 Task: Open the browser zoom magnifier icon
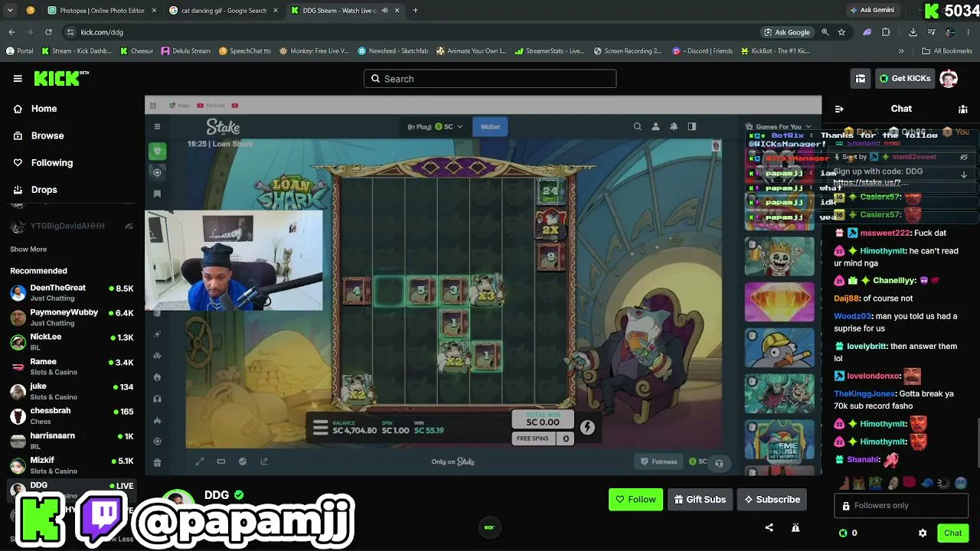(825, 32)
